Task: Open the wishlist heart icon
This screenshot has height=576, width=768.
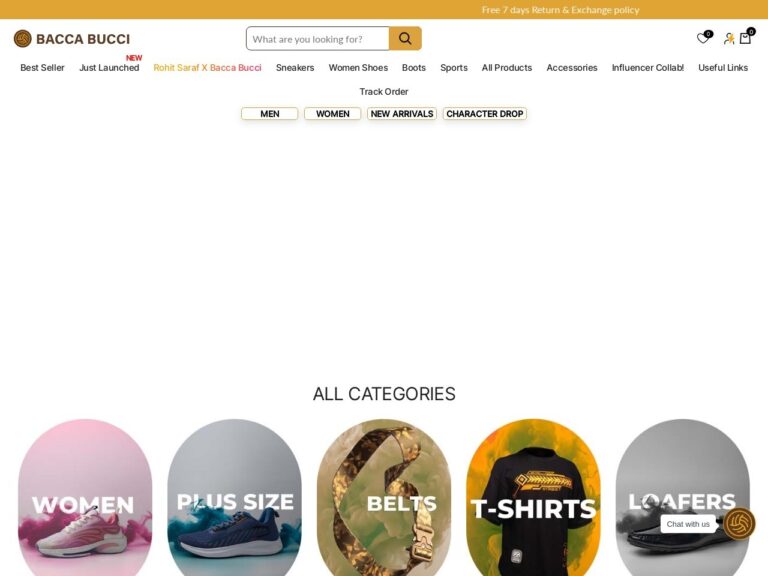Action: pos(703,38)
